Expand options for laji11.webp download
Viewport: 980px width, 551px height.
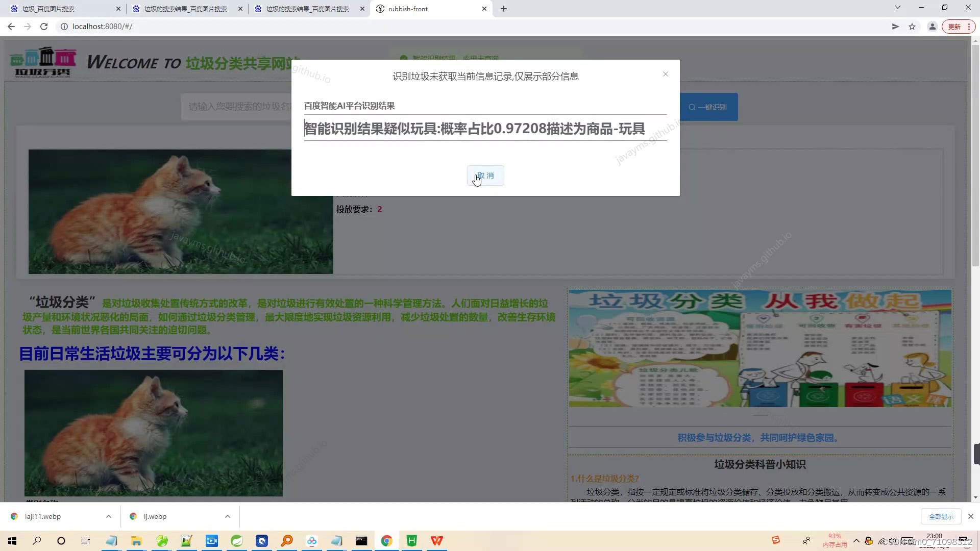tap(109, 516)
